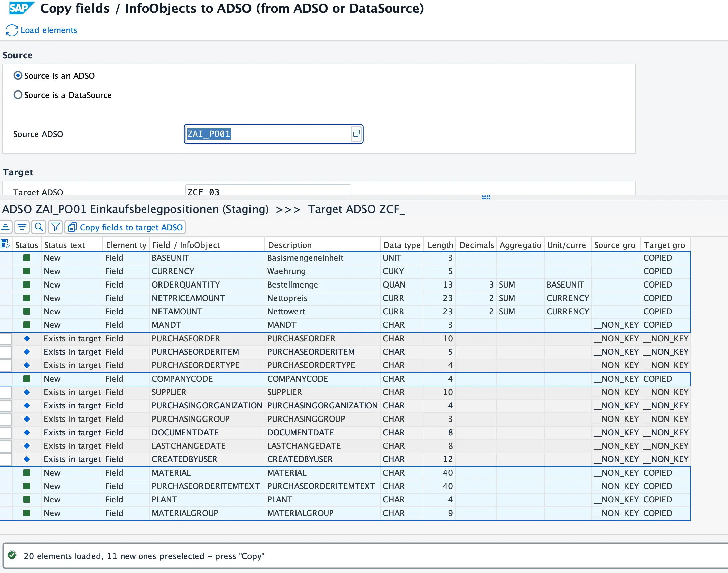Click the set filter funnel icon
The width and height of the screenshot is (728, 573).
(56, 227)
